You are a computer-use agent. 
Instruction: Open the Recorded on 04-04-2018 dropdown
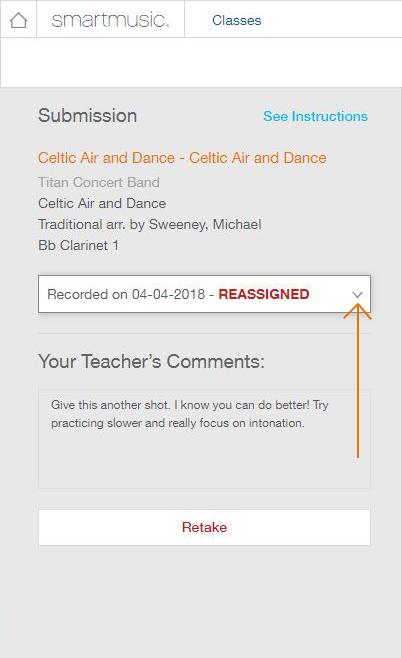pos(204,294)
